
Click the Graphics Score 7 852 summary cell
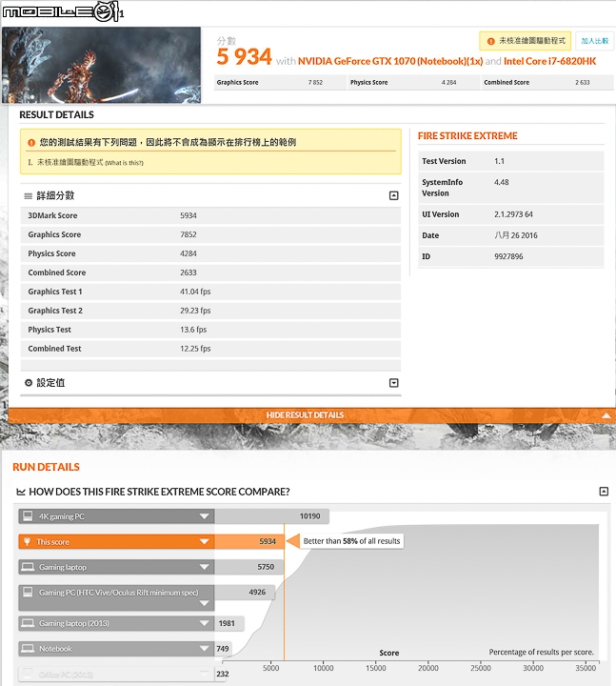click(x=280, y=82)
